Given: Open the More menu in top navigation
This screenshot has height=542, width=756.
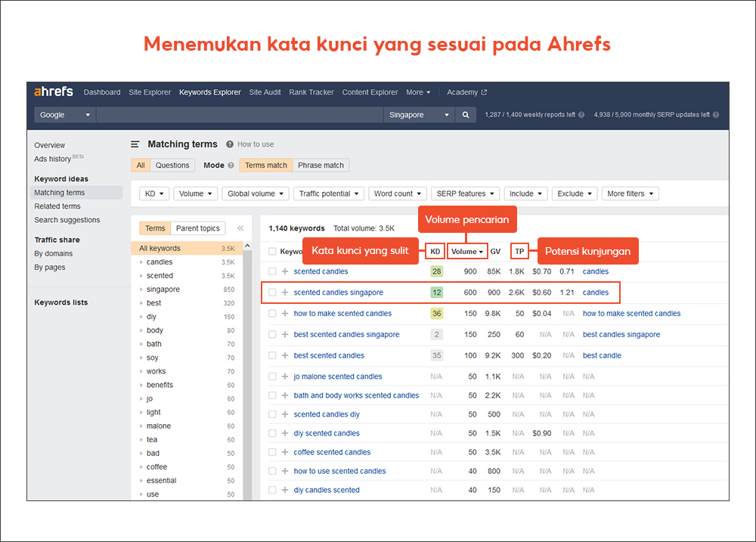Looking at the screenshot, I should 418,92.
